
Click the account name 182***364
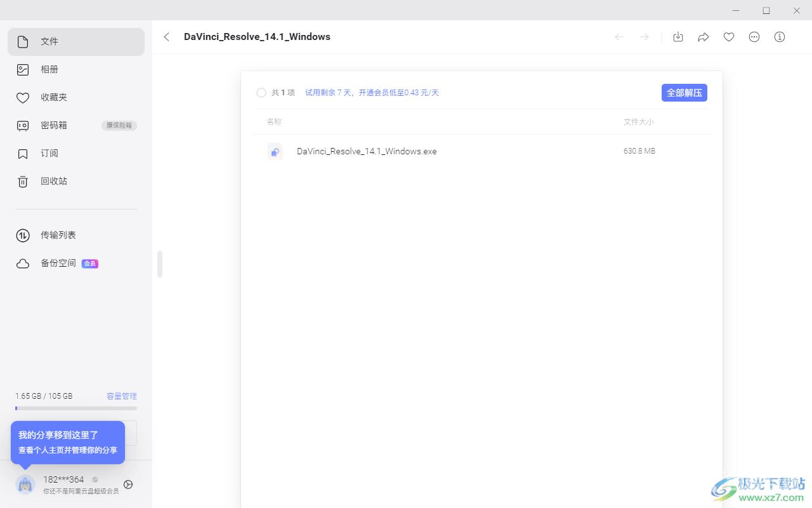[63, 479]
